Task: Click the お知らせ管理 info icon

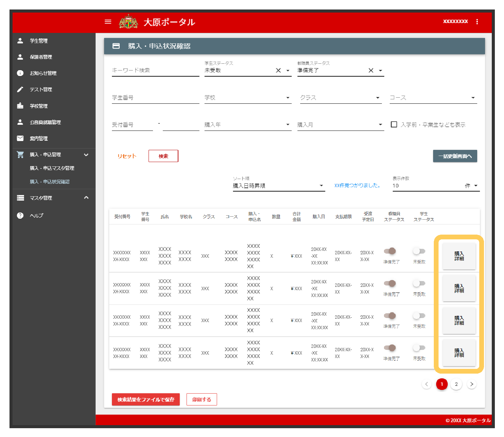Action: pos(20,73)
